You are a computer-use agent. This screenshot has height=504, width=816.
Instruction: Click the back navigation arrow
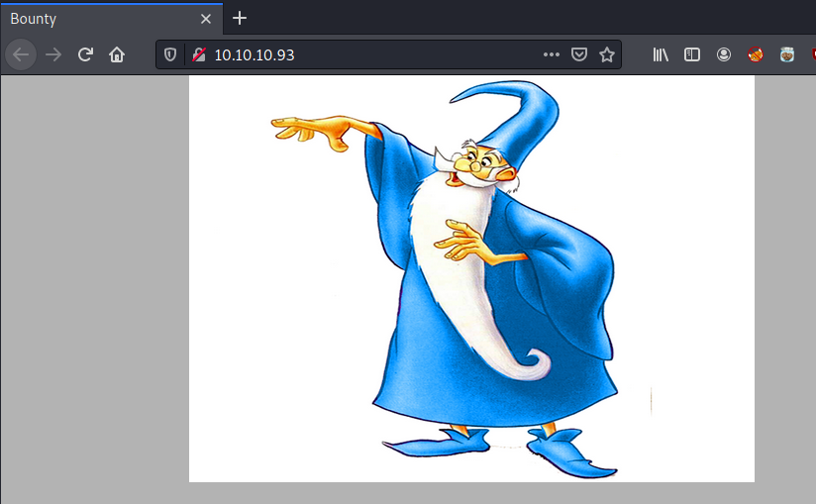tap(21, 54)
